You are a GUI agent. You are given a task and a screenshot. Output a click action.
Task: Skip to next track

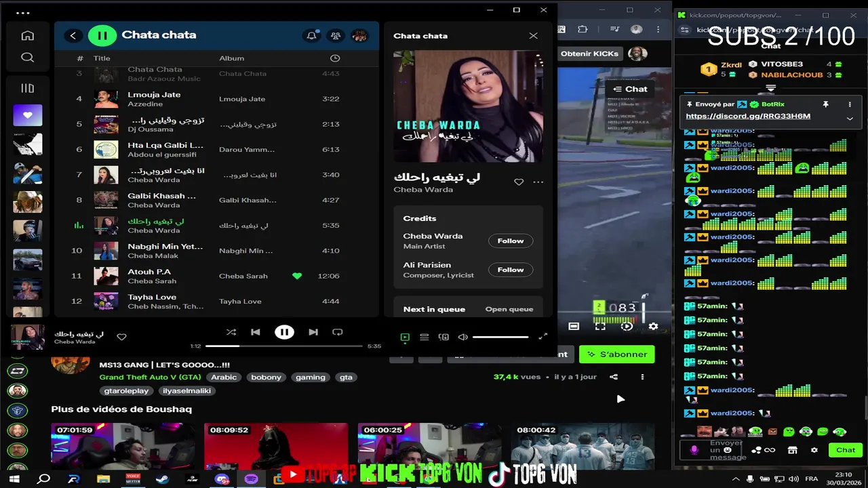pos(313,332)
